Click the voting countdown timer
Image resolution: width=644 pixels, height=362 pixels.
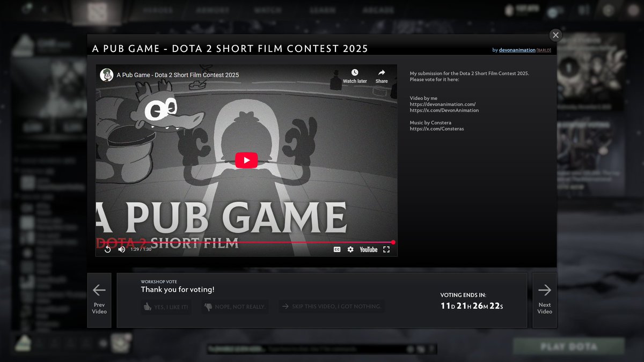(x=472, y=306)
